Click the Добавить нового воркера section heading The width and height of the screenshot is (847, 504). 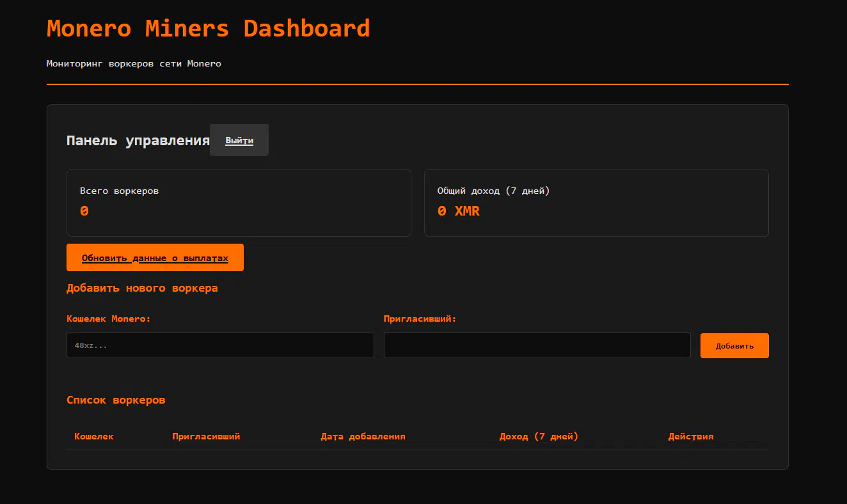(x=142, y=288)
